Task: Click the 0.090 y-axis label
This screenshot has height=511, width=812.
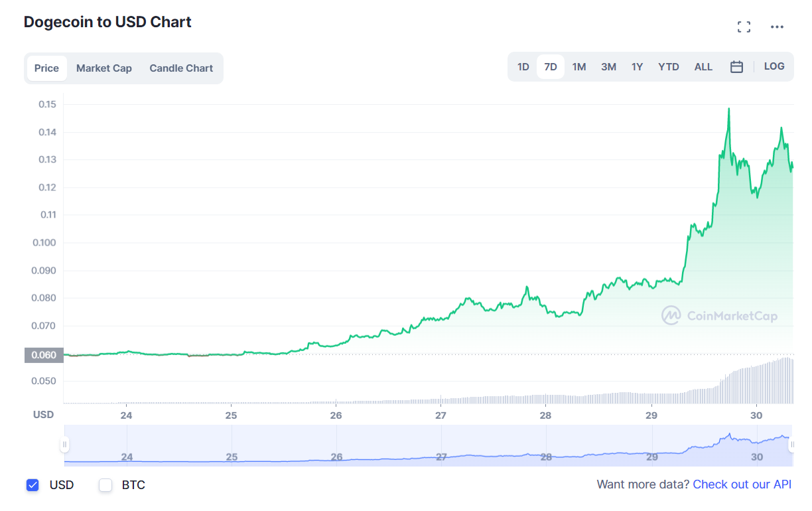Action: [44, 270]
